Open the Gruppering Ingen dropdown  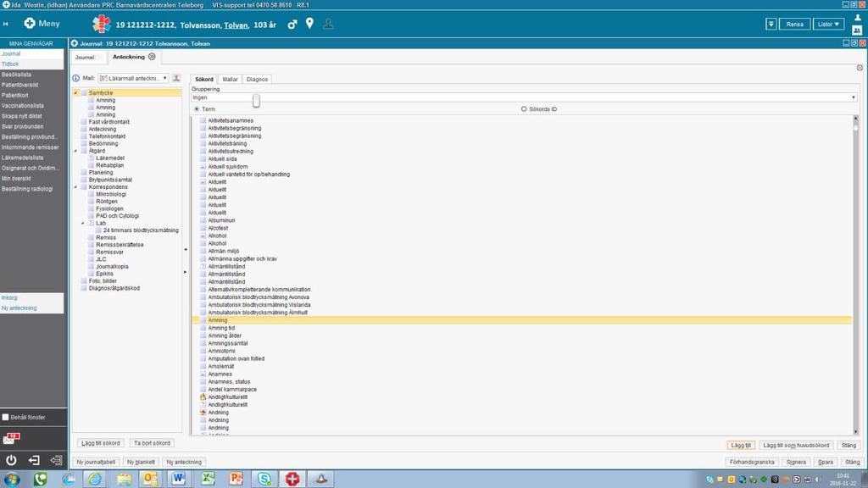[524, 97]
